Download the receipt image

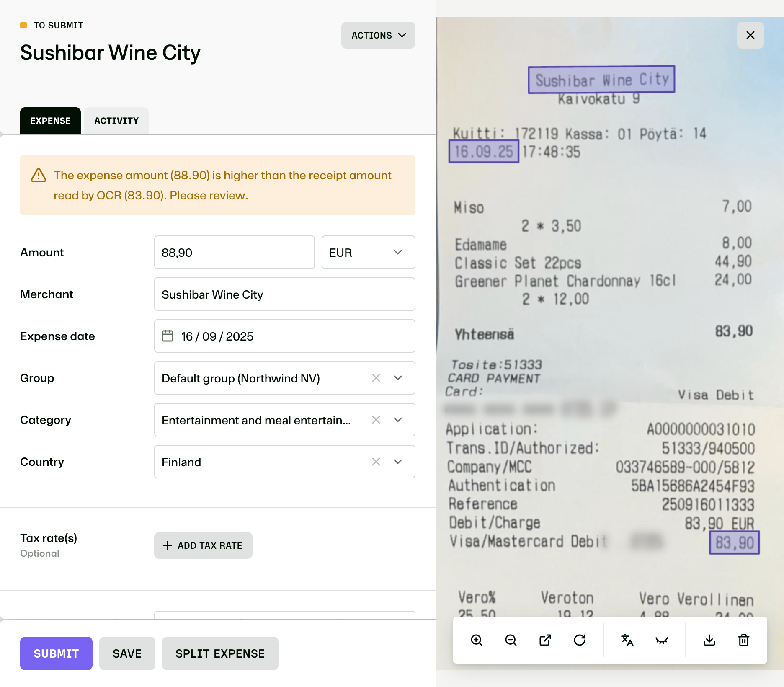709,640
